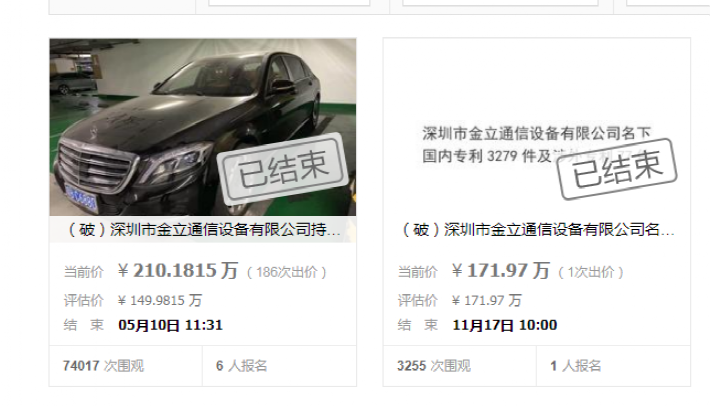This screenshot has width=710, height=407.
Task: Click the 当前价 label on the car listing
Action: (84, 272)
